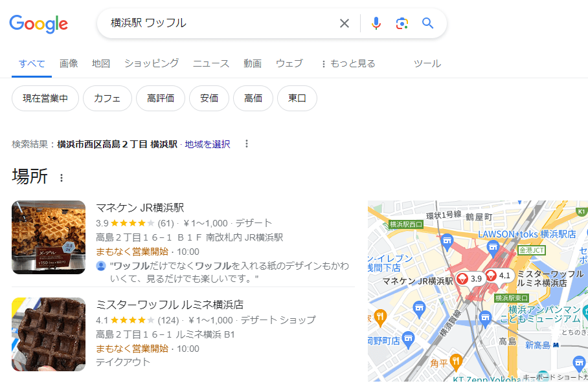Image resolution: width=588 pixels, height=390 pixels.
Task: Open Google Lens image search icon
Action: tap(401, 23)
